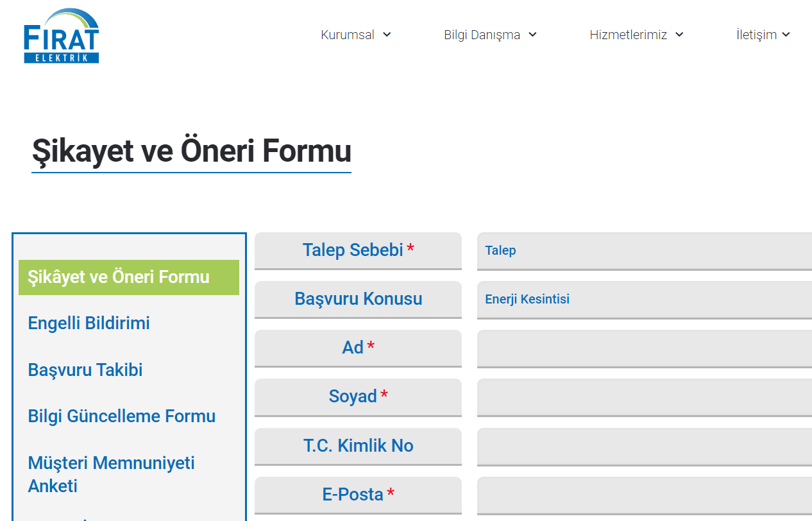Image resolution: width=812 pixels, height=521 pixels.
Task: Open Başvuru Takibi link
Action: tap(85, 370)
